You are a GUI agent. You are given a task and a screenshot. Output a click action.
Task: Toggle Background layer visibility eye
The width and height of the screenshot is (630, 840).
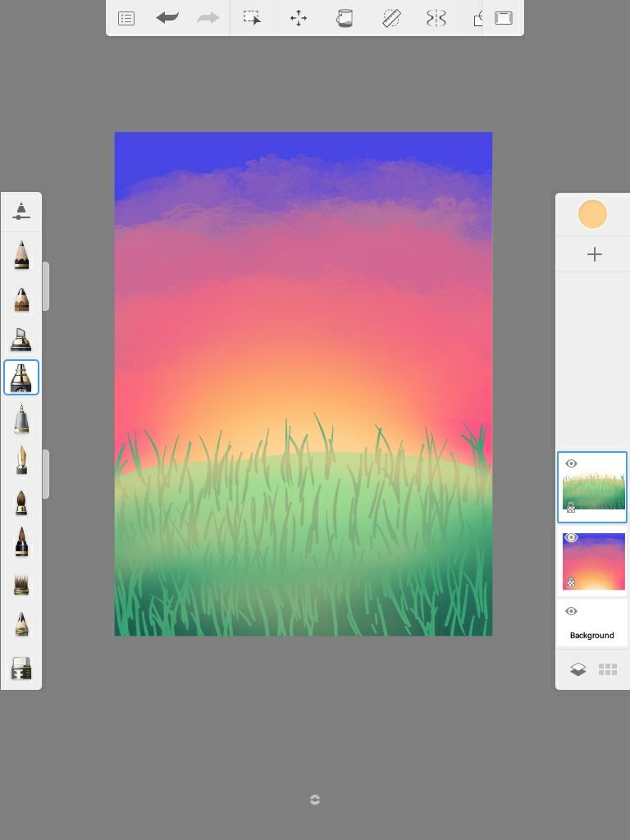tap(571, 611)
